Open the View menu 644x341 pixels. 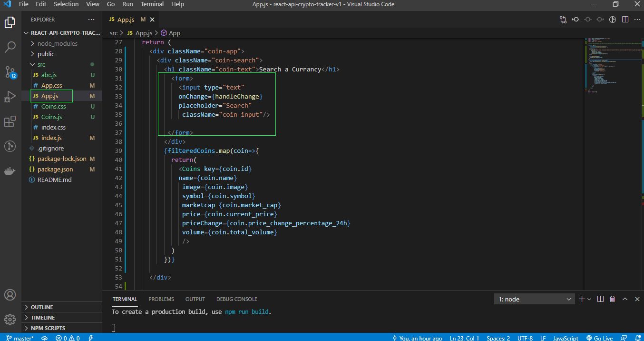click(93, 4)
